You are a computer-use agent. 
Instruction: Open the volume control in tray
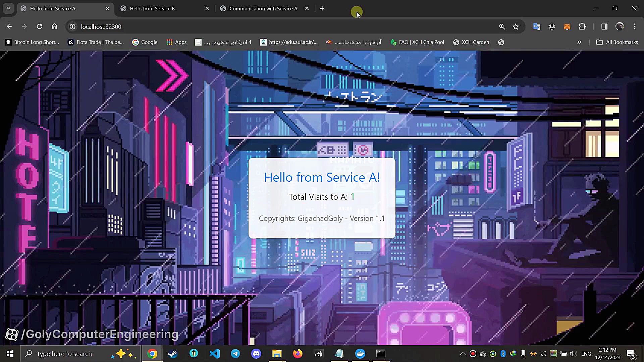(573, 354)
